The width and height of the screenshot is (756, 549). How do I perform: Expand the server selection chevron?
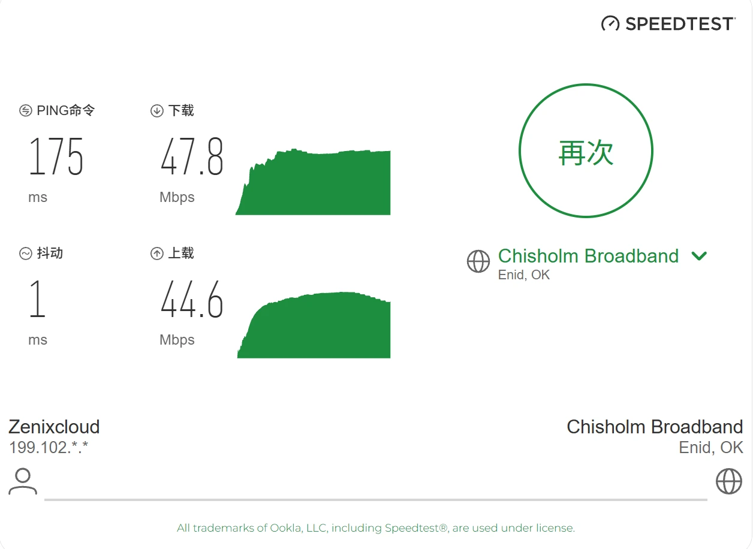[x=699, y=256]
